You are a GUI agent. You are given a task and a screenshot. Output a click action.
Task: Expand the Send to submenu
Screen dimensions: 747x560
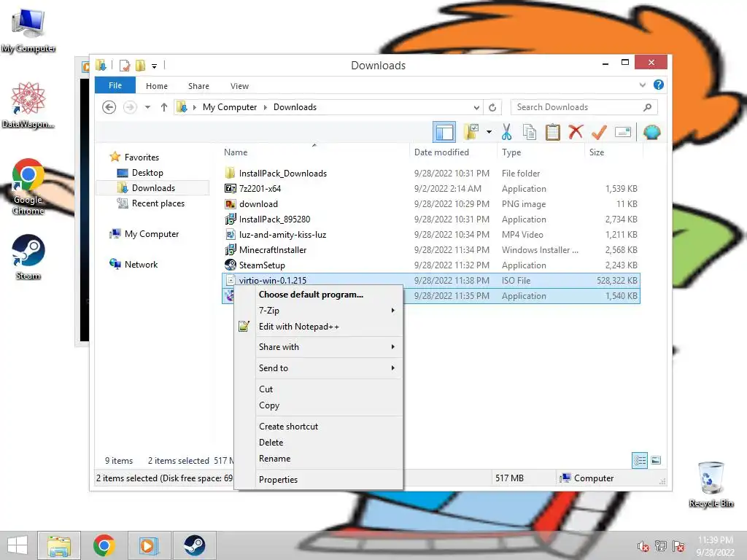[x=319, y=368]
